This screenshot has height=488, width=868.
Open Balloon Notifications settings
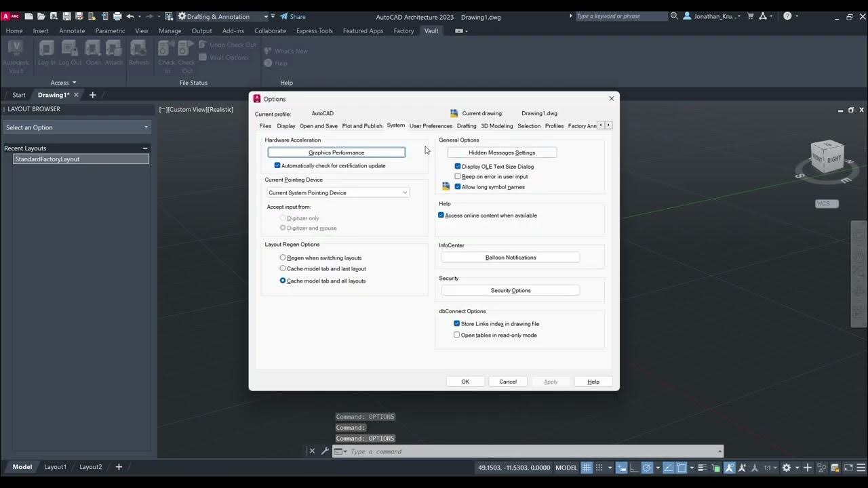[511, 258]
